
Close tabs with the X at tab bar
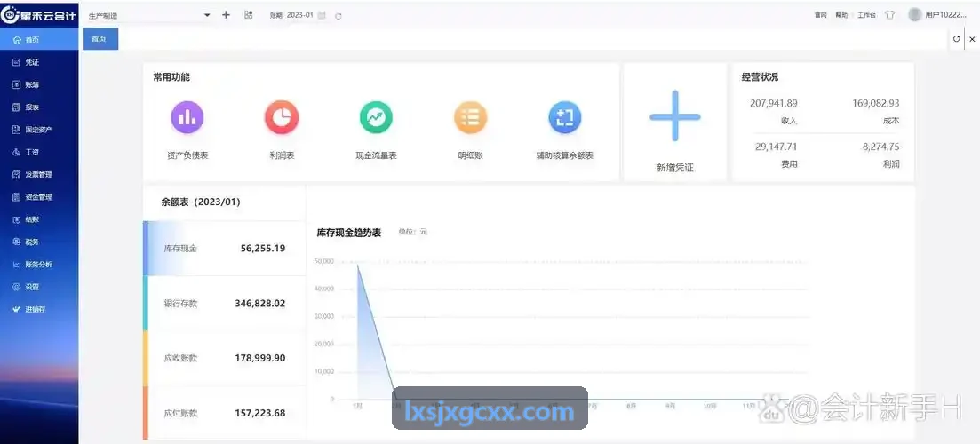coord(972,39)
